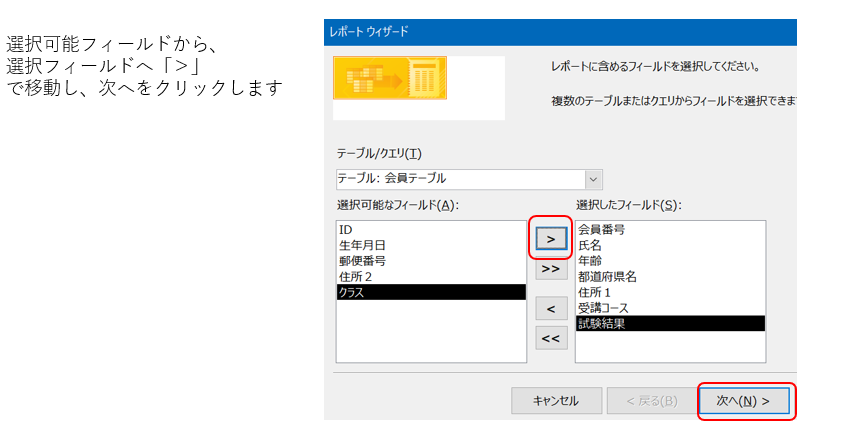Click the report wizard illustration image
The height and width of the screenshot is (426, 843).
tap(390, 78)
